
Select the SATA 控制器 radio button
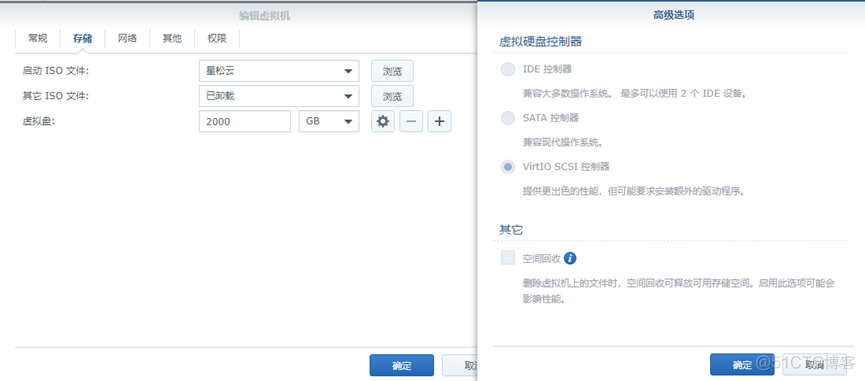[508, 118]
